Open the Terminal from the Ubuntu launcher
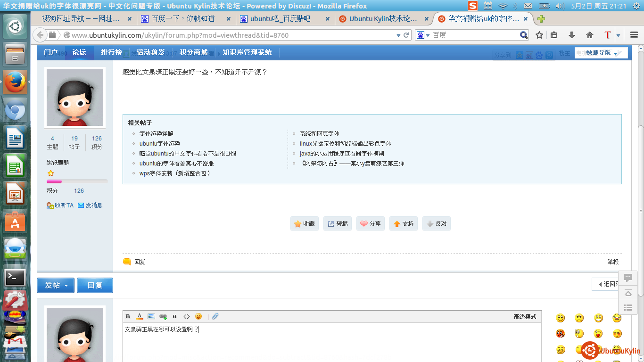 pyautogui.click(x=15, y=278)
